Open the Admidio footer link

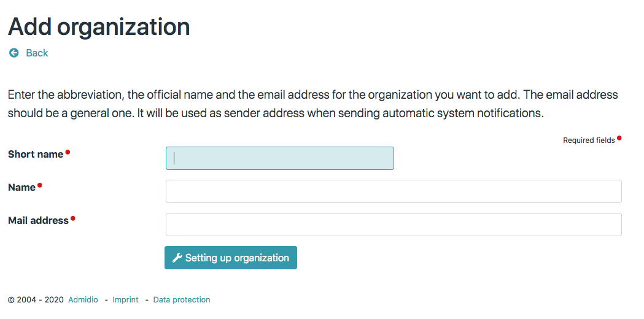point(83,300)
